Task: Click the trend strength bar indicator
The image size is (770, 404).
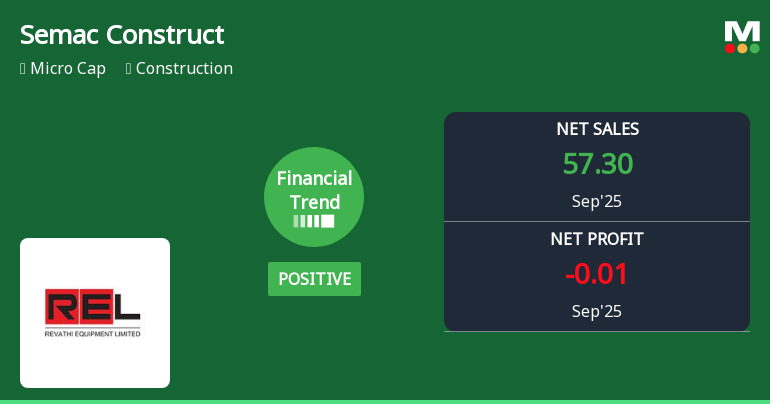Action: 314,221
